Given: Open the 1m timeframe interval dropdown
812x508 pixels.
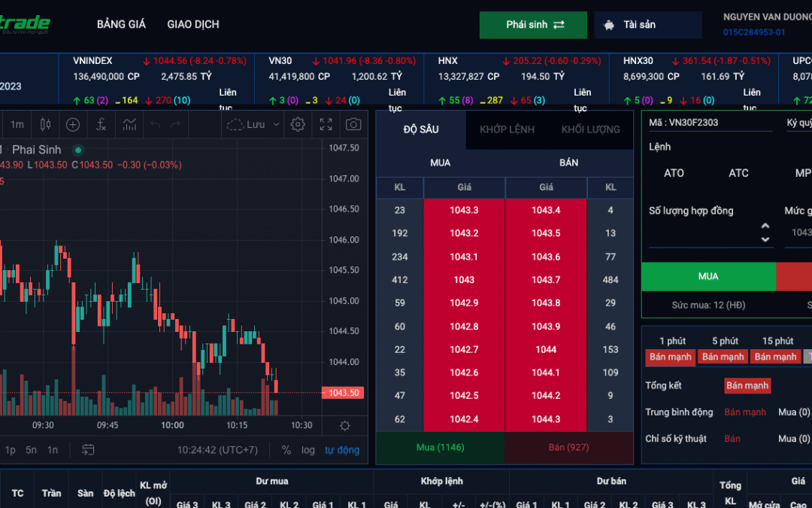Looking at the screenshot, I should click(17, 124).
